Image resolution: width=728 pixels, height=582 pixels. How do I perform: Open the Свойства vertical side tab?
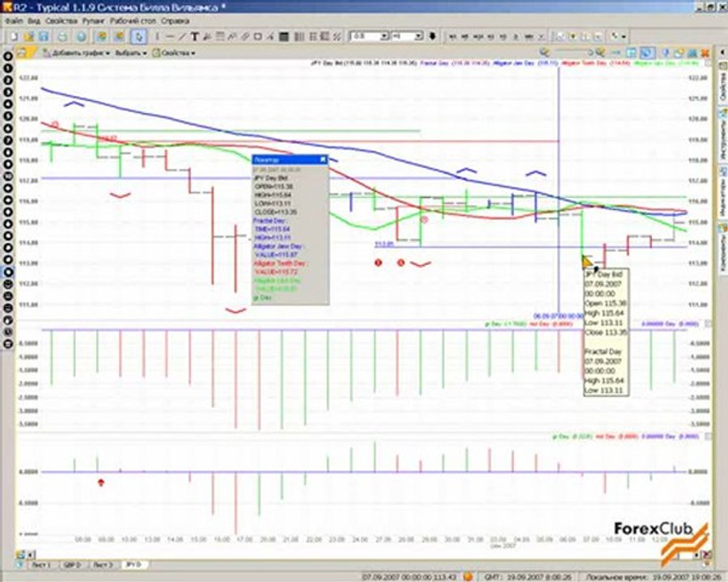(x=723, y=82)
